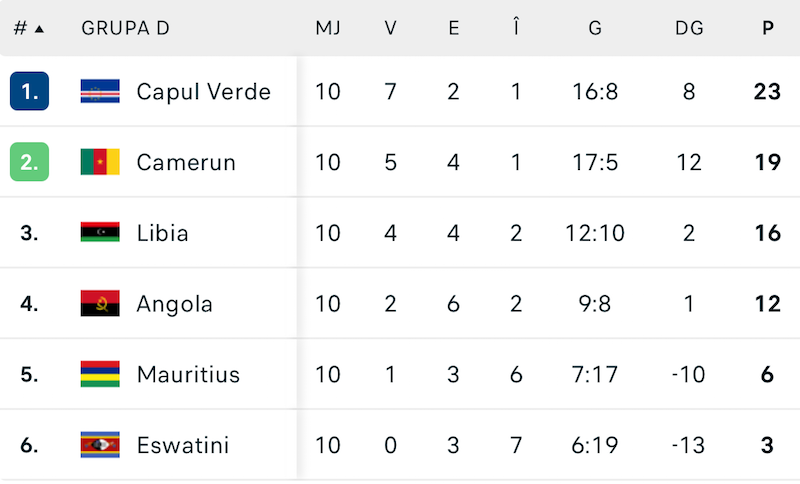Click the Cape Verde flag icon
The image size is (800, 484).
click(100, 92)
